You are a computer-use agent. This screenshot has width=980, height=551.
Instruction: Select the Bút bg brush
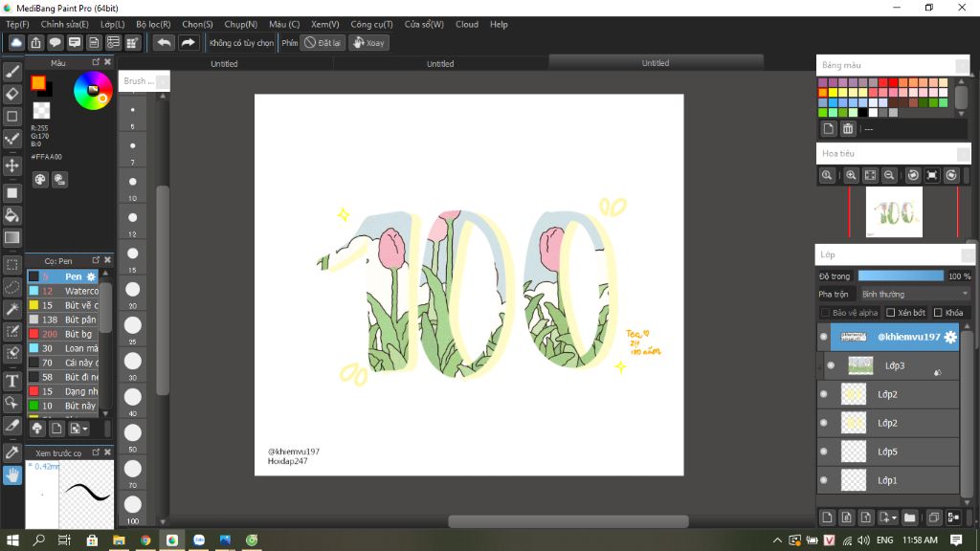click(63, 334)
